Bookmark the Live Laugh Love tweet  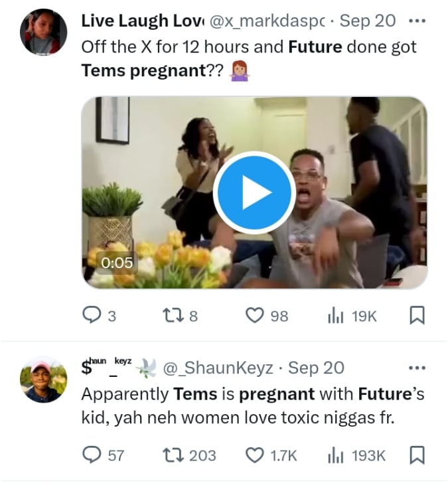[417, 316]
